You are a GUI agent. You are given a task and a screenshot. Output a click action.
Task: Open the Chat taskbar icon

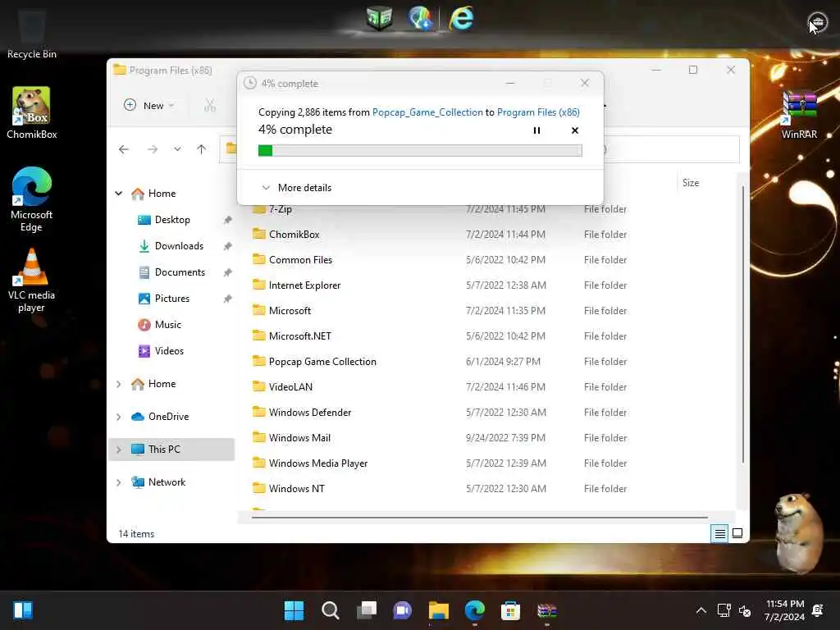click(402, 610)
